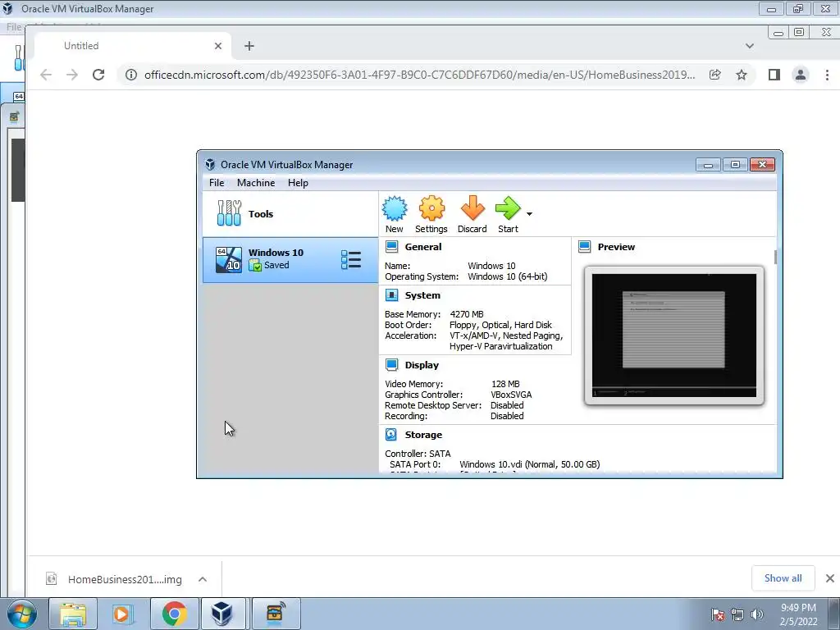Click the Display section heading
840x630 pixels.
pos(422,365)
